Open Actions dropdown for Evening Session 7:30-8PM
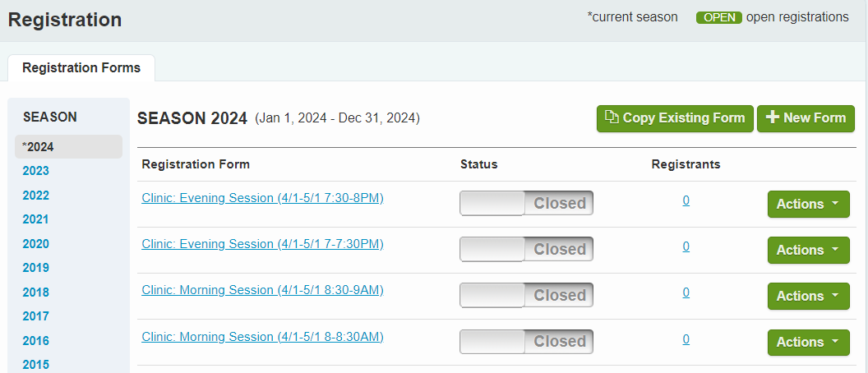The height and width of the screenshot is (373, 868). click(808, 204)
